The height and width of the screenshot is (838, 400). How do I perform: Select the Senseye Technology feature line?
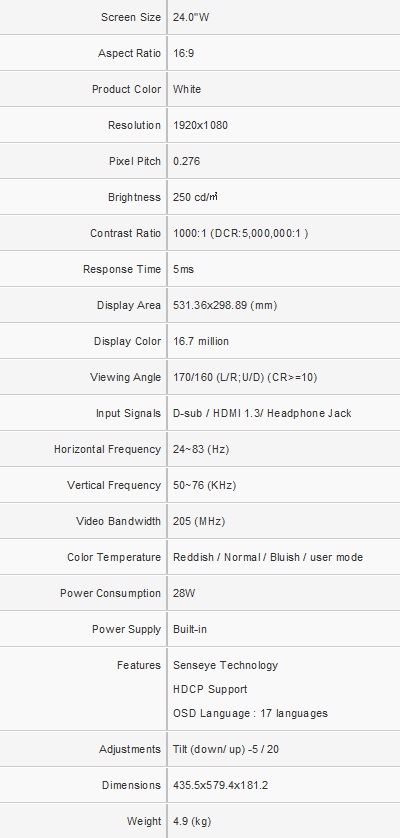pos(226,665)
